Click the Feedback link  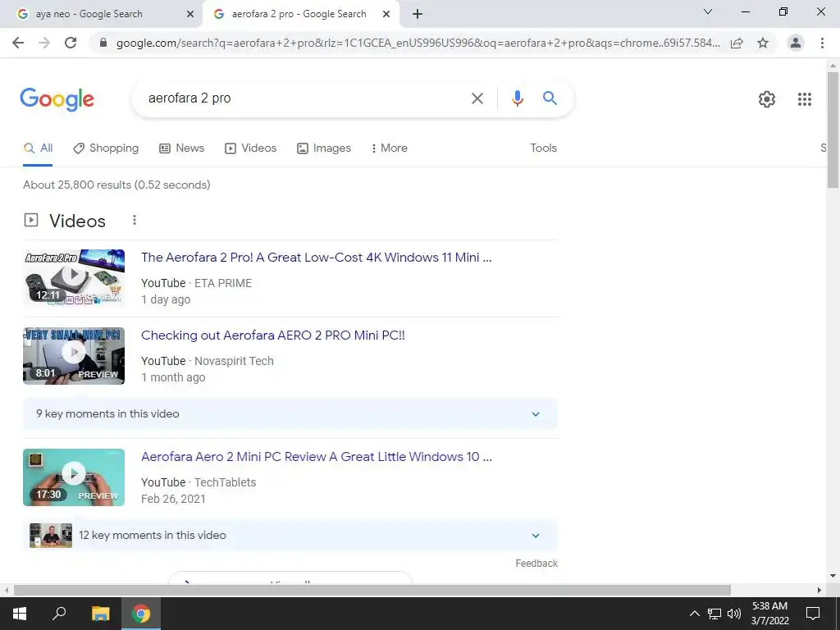click(x=536, y=564)
